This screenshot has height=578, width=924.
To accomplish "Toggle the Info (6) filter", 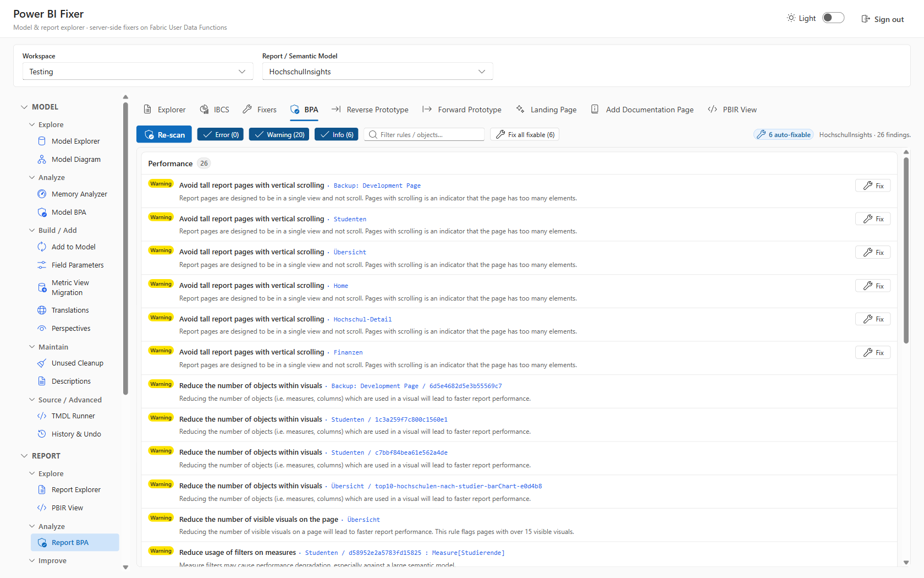I will (x=337, y=134).
